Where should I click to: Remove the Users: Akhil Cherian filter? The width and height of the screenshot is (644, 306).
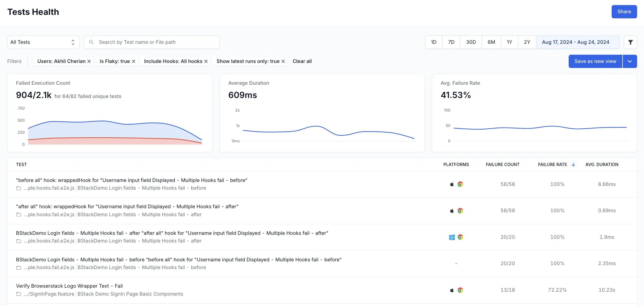89,61
